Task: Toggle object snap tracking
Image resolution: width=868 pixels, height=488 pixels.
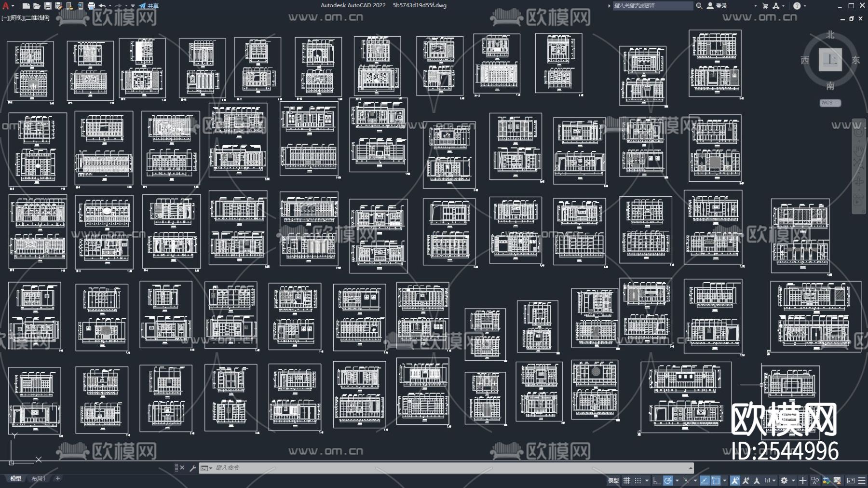Action: tap(705, 480)
